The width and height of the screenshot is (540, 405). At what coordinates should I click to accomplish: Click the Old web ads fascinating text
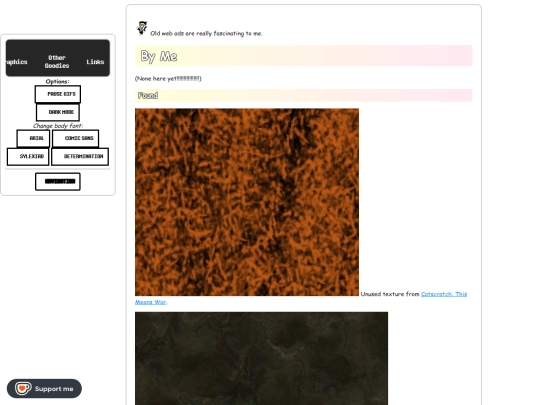tap(206, 33)
